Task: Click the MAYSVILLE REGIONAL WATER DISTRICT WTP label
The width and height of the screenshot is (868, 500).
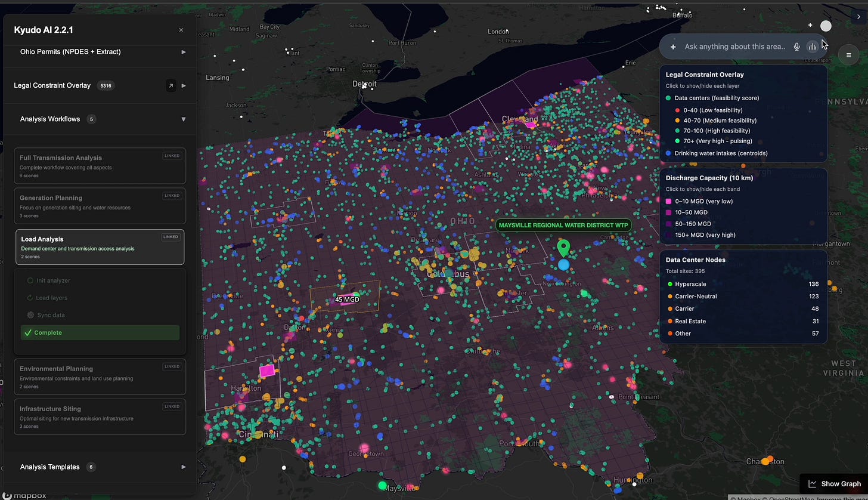Action: [563, 226]
